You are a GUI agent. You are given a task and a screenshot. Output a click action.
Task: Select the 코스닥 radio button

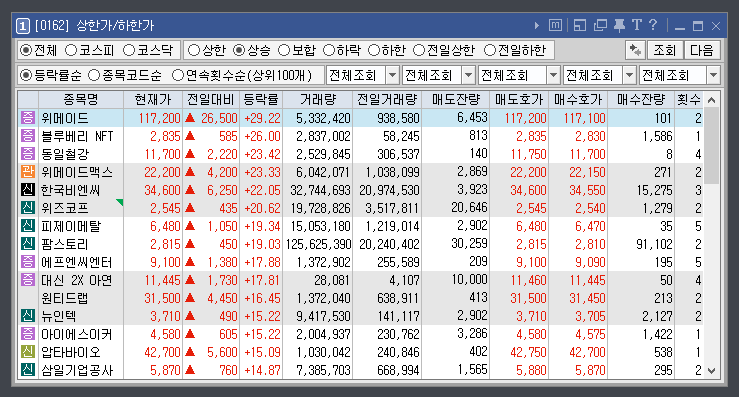click(129, 50)
